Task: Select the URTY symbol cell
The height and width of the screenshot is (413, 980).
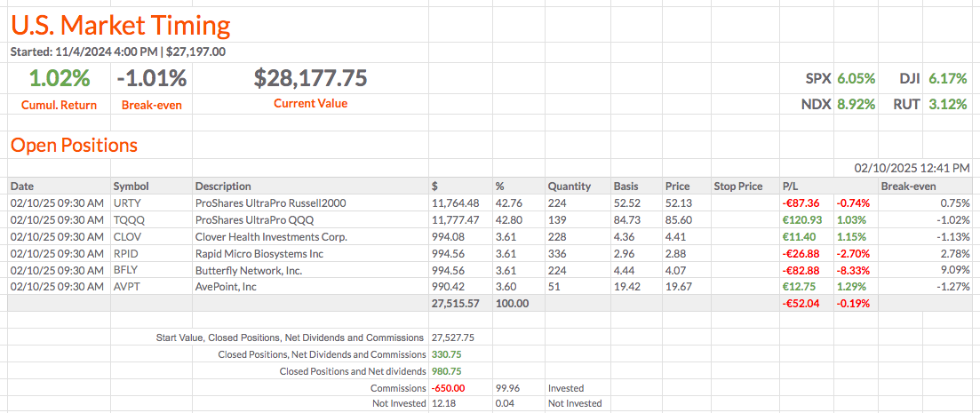Action: [127, 203]
